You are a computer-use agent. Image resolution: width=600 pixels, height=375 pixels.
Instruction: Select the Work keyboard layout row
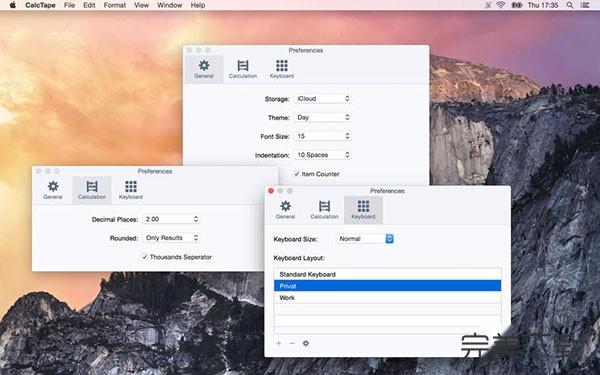(x=387, y=297)
